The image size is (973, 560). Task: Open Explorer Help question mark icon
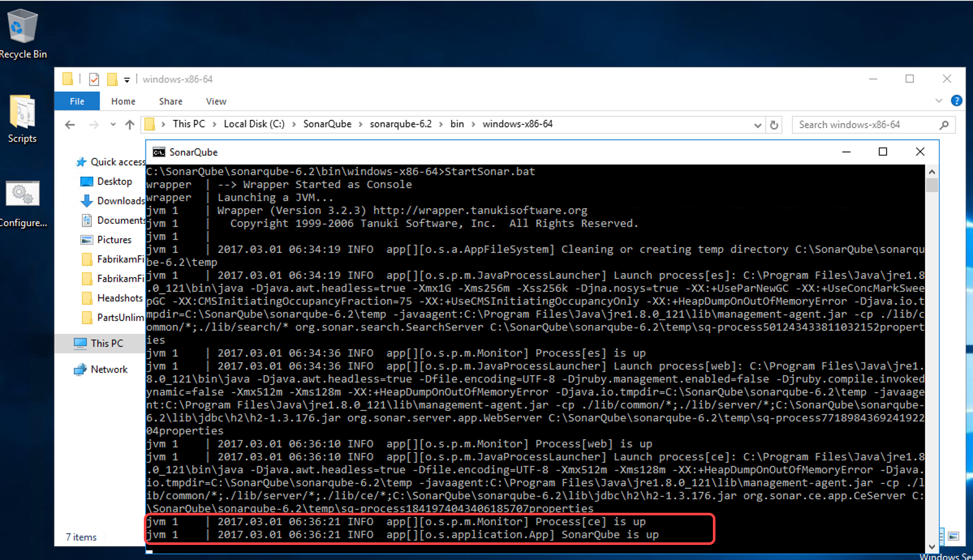coord(956,101)
